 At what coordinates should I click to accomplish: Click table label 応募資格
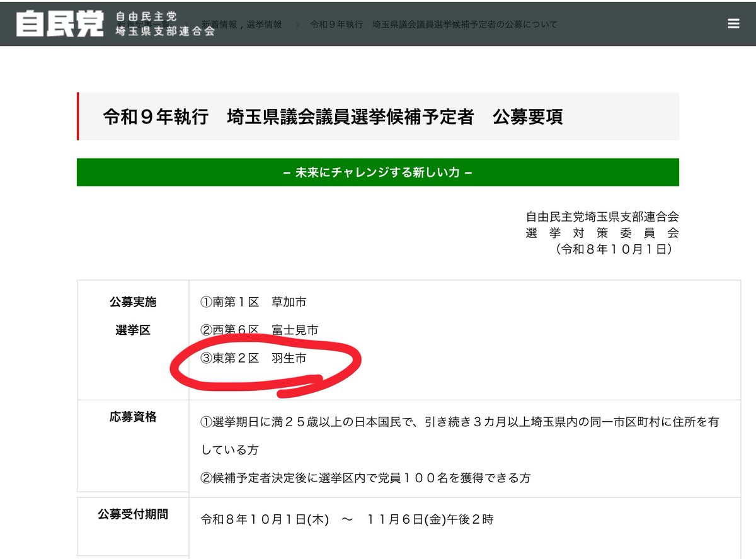pyautogui.click(x=133, y=417)
